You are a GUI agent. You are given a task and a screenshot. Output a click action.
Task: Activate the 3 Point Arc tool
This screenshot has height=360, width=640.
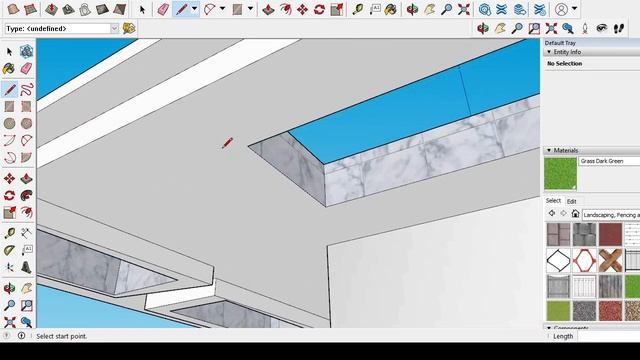tap(9, 158)
